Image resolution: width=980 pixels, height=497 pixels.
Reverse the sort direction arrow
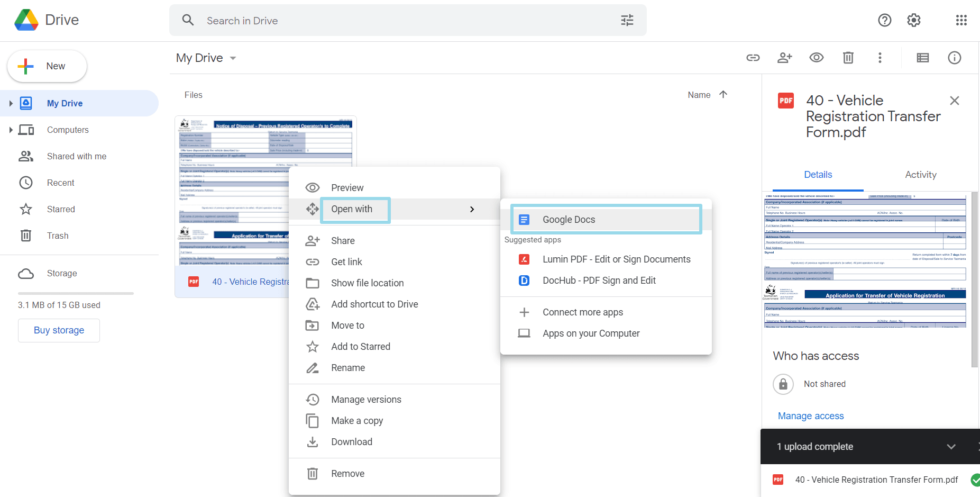(x=723, y=95)
